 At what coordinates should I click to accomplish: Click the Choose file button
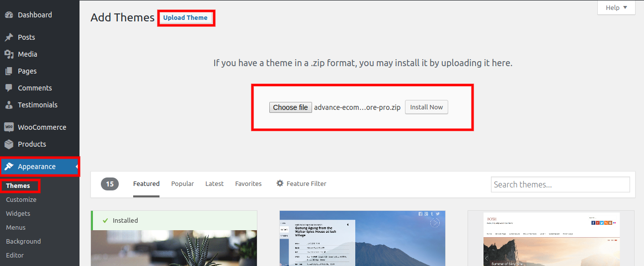[290, 107]
